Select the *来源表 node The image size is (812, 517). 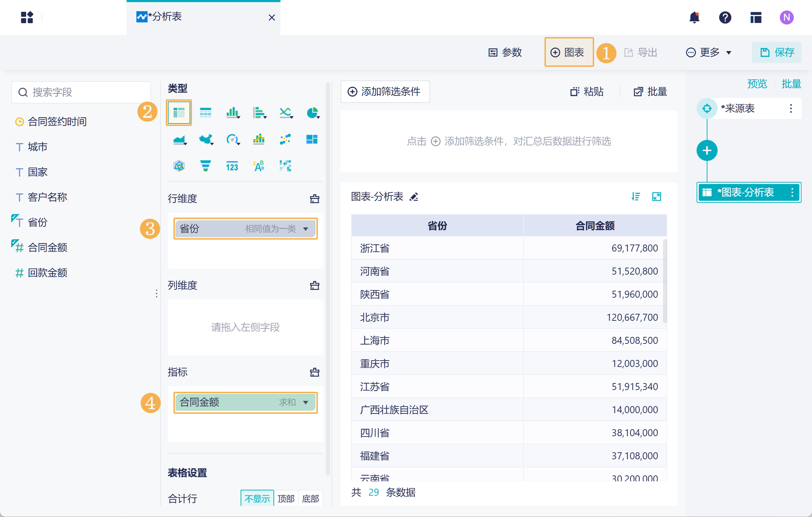[737, 108]
